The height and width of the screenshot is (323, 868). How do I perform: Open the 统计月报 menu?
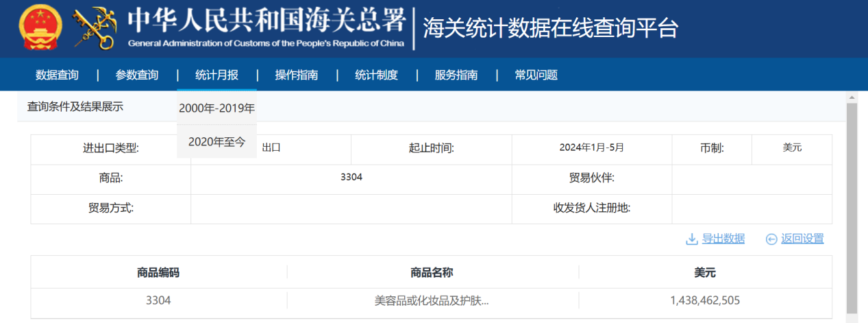[x=216, y=75]
